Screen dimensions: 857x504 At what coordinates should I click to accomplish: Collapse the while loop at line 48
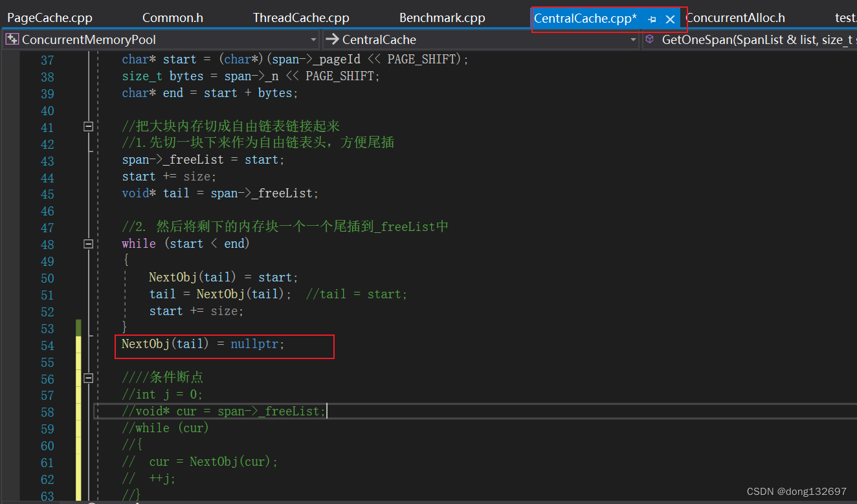[88, 244]
